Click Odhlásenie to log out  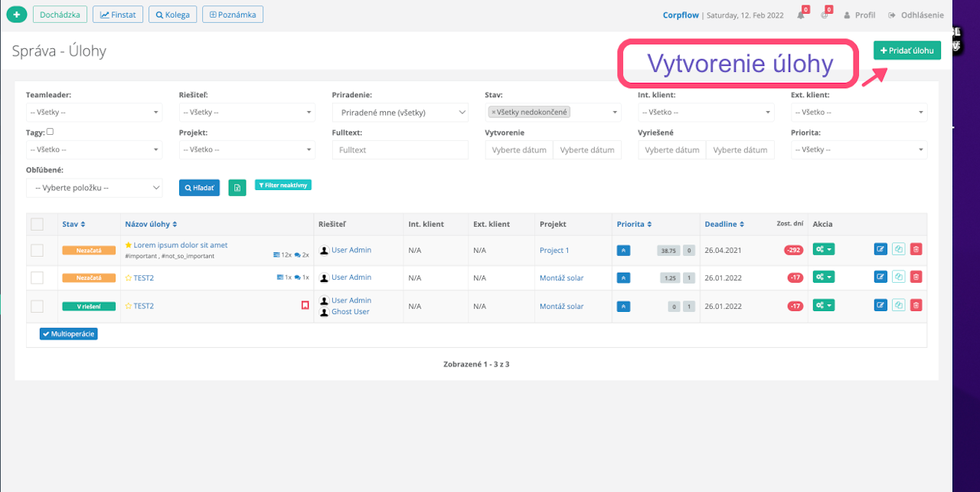tap(916, 15)
